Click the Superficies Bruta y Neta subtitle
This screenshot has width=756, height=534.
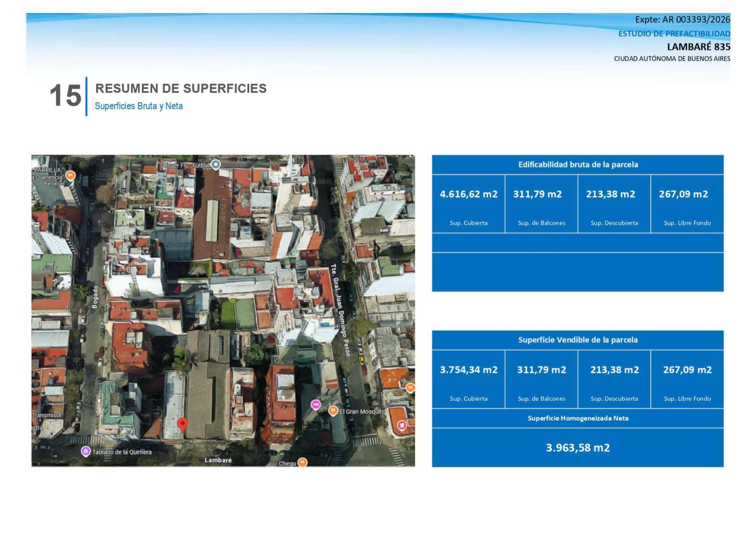pyautogui.click(x=139, y=106)
